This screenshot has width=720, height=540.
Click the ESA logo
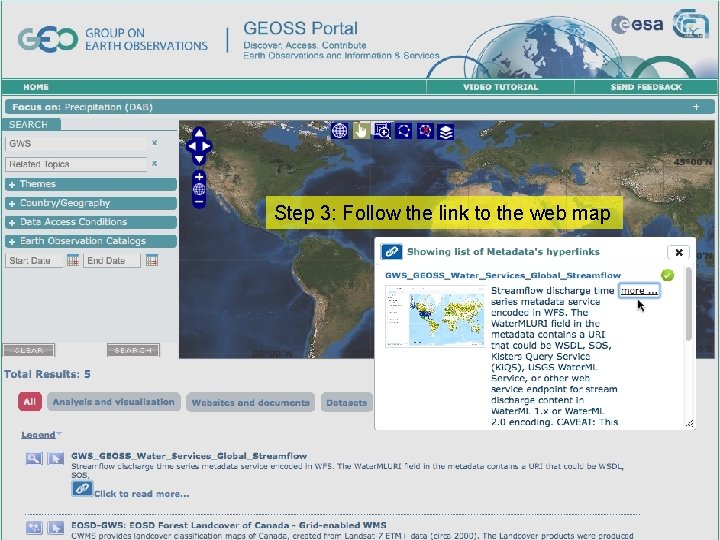[x=637, y=24]
